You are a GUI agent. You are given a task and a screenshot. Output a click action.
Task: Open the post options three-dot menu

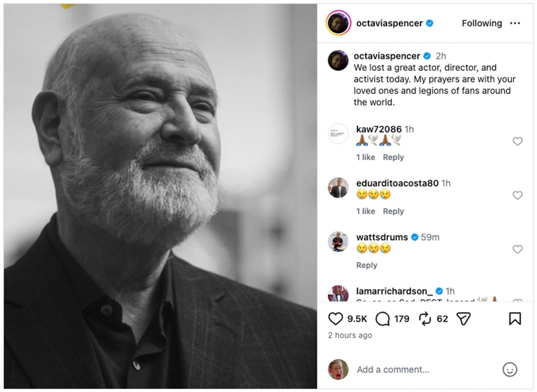515,23
